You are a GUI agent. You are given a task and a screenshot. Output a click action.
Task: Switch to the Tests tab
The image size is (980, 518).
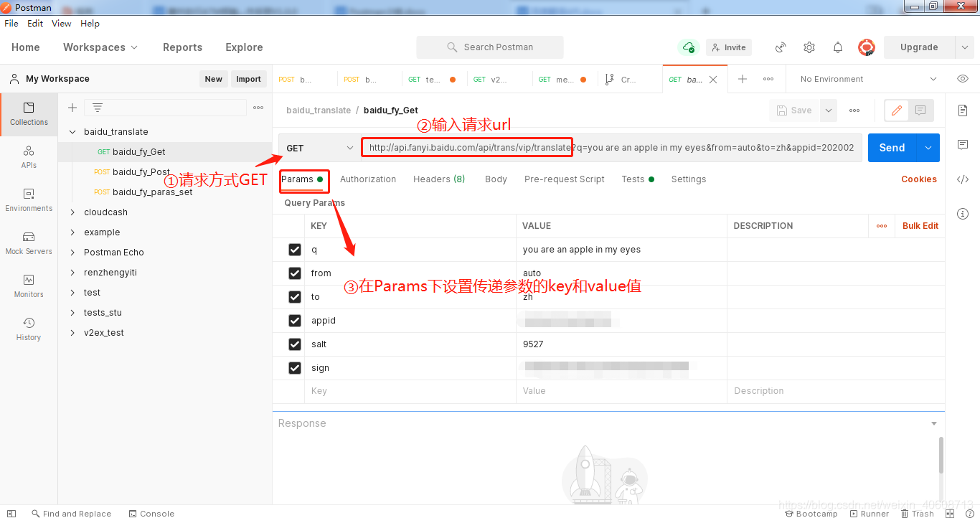pos(638,179)
